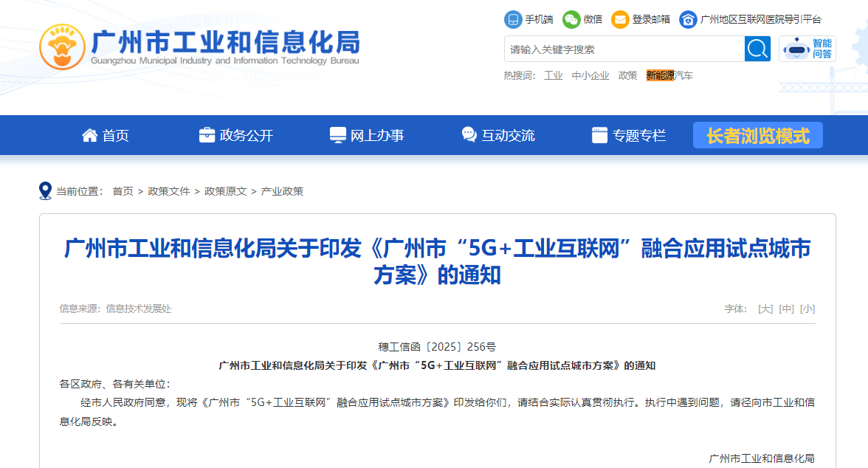Image resolution: width=868 pixels, height=468 pixels.
Task: Open the login mailbox (登录邮箱) icon
Action: (620, 19)
